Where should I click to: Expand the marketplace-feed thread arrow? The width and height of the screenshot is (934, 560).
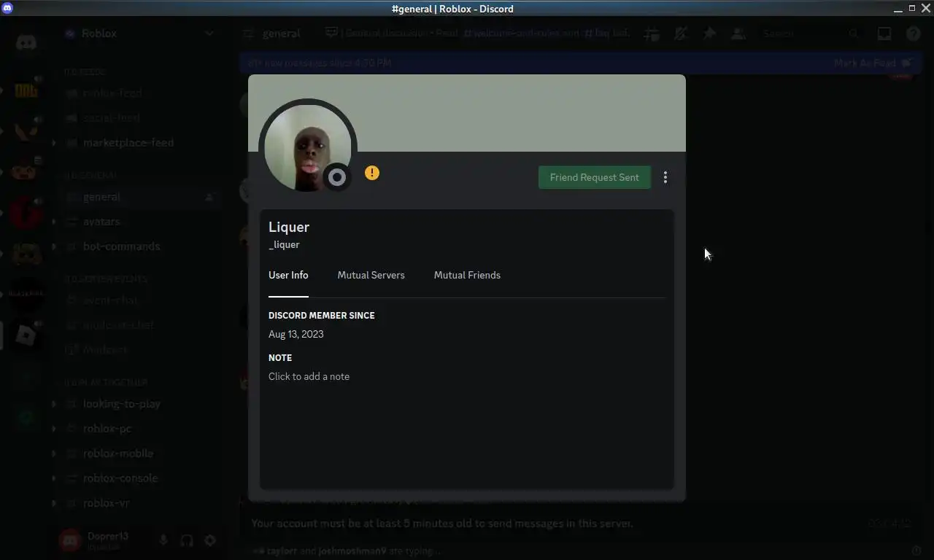tap(54, 143)
